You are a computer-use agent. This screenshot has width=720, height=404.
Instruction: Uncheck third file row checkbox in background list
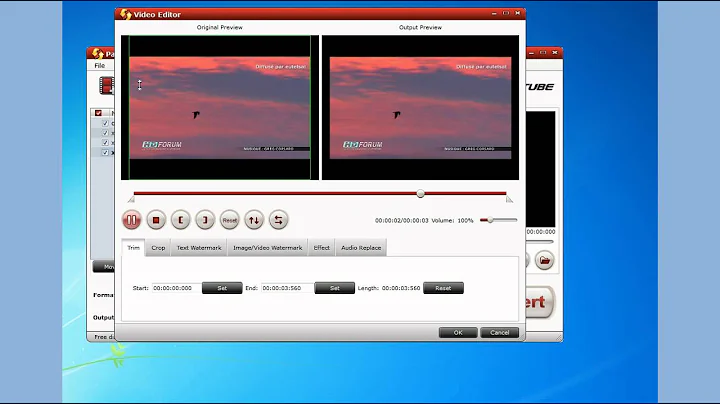[x=105, y=143]
